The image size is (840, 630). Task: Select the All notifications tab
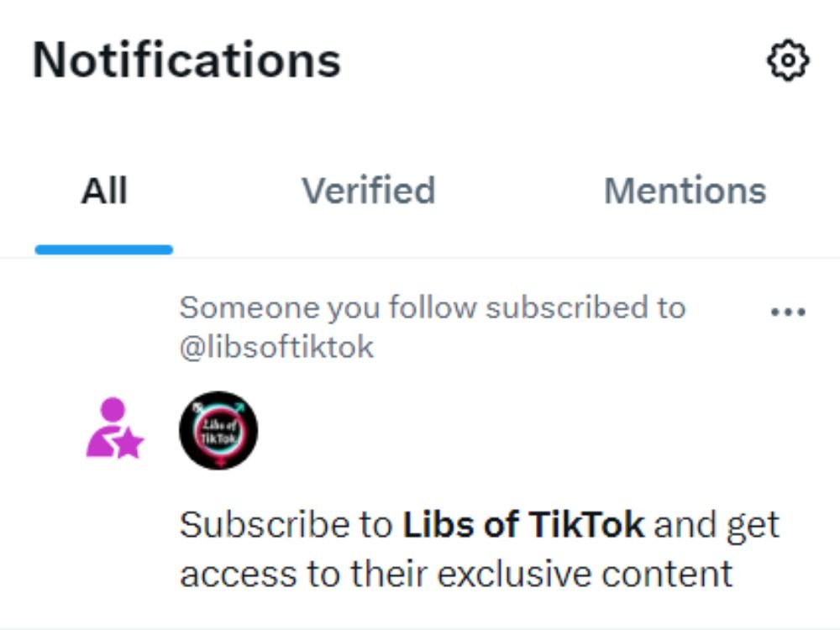point(103,190)
